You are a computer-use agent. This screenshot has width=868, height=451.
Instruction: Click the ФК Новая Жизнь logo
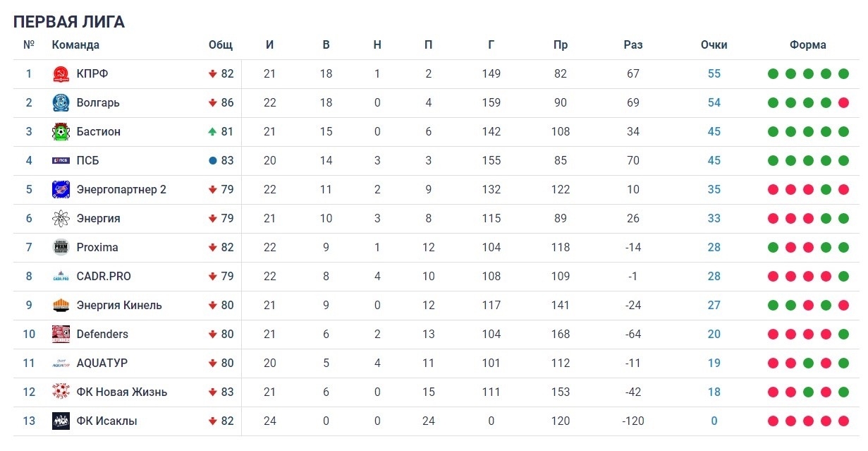61,392
